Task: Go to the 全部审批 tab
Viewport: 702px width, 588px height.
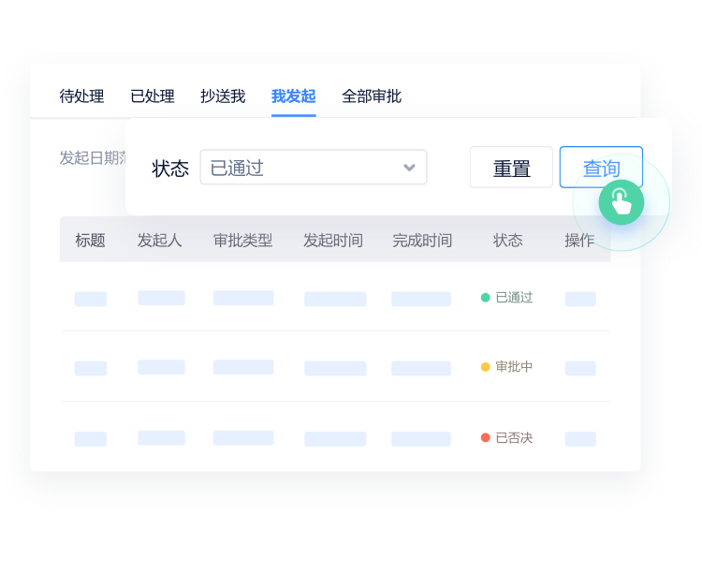Action: (x=372, y=96)
